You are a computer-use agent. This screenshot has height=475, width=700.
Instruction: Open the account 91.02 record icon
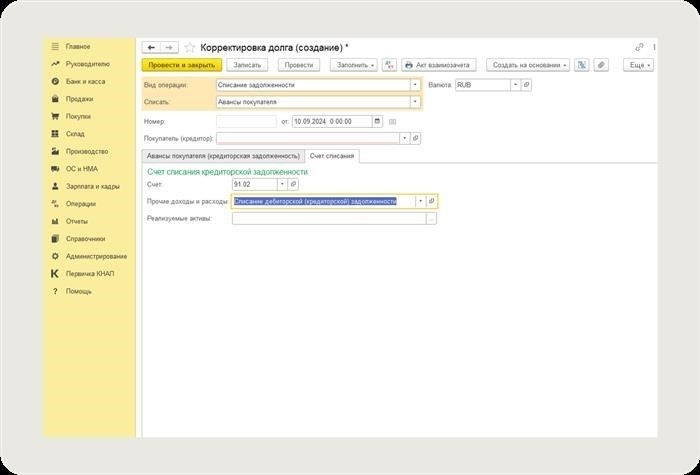[293, 184]
